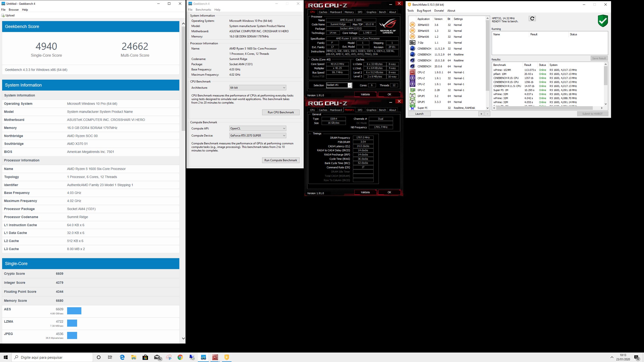Select pifast: 10M result row
The image size is (644, 362).
[548, 74]
